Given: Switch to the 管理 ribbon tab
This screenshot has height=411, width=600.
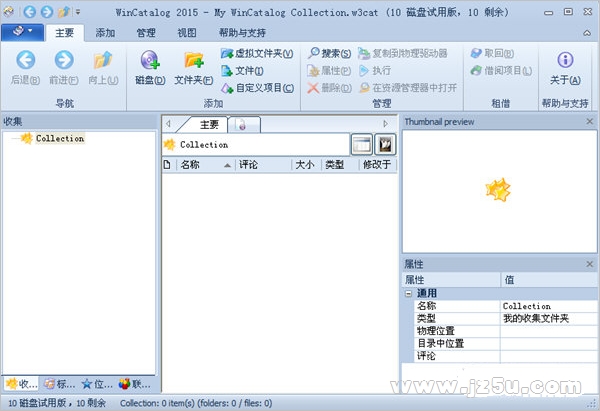Looking at the screenshot, I should point(146,33).
